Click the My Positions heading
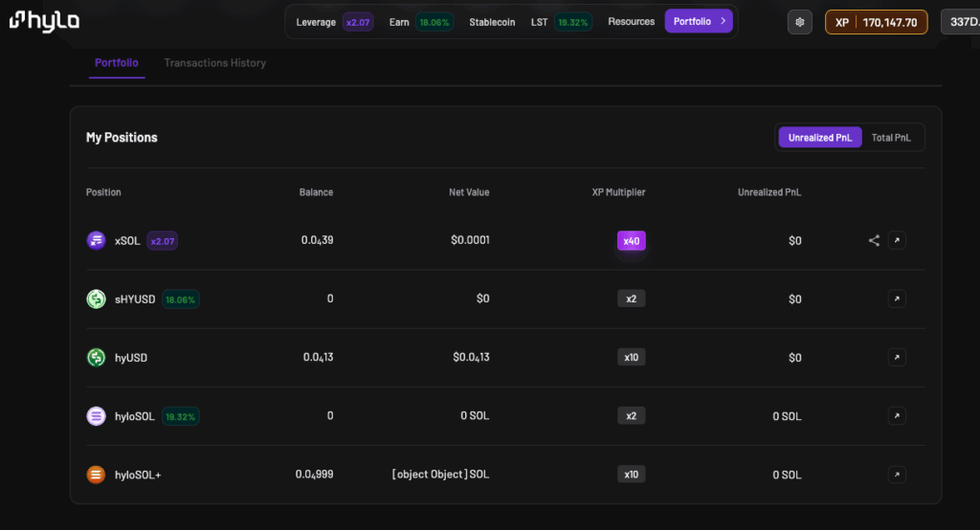The image size is (980, 530). click(x=122, y=138)
